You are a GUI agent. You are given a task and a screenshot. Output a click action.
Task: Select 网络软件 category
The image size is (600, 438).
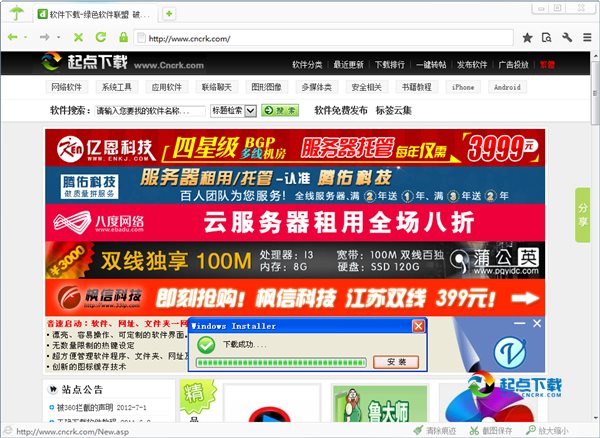tap(67, 87)
